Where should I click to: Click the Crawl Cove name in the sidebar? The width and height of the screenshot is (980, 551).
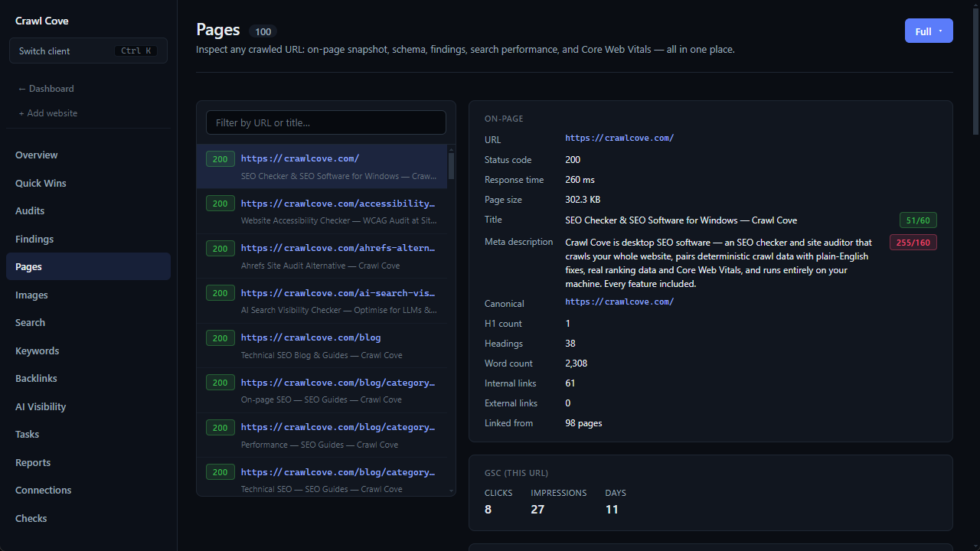point(42,21)
